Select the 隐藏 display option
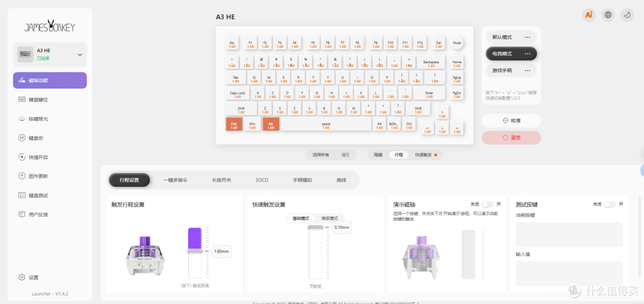This screenshot has width=644, height=304. tap(378, 155)
